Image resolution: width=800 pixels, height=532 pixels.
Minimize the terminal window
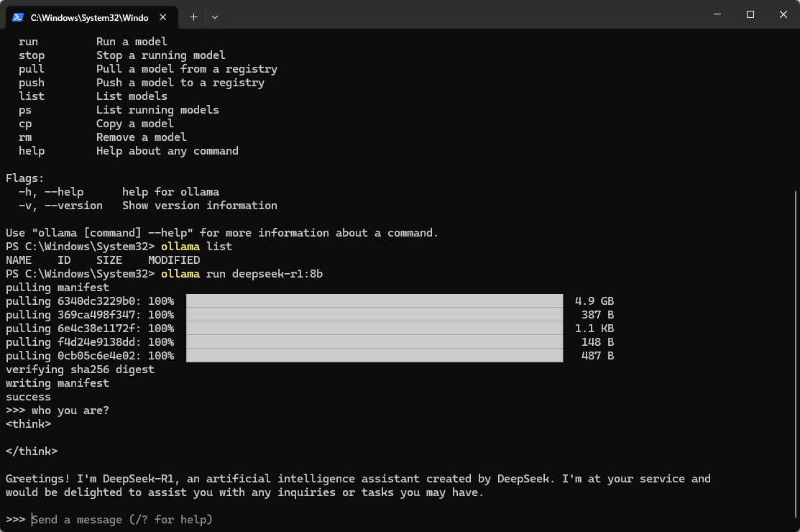tap(717, 14)
